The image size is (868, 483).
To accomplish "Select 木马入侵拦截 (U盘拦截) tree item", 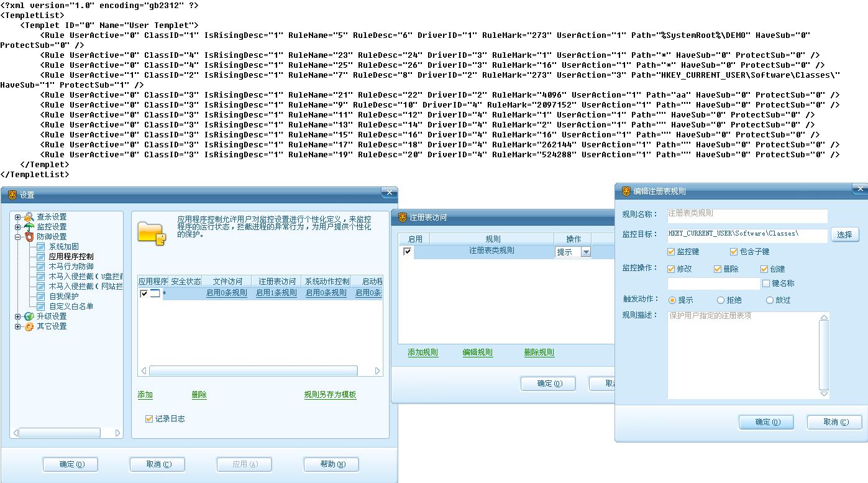I will (x=86, y=277).
